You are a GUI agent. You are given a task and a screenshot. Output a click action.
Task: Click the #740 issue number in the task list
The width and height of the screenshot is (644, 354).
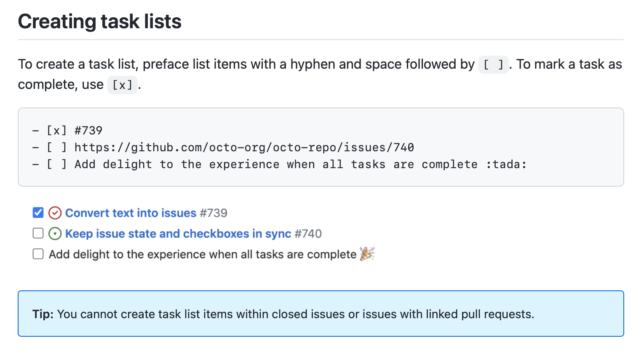click(308, 234)
